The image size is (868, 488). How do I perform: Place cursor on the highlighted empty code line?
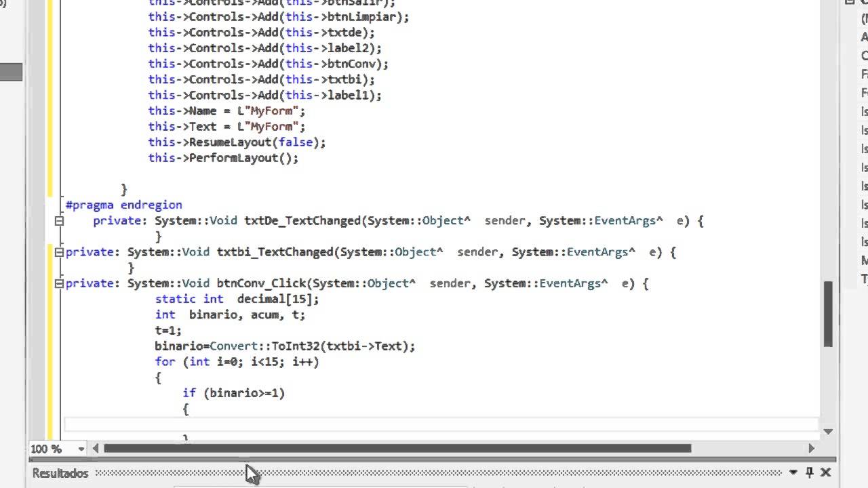441,424
